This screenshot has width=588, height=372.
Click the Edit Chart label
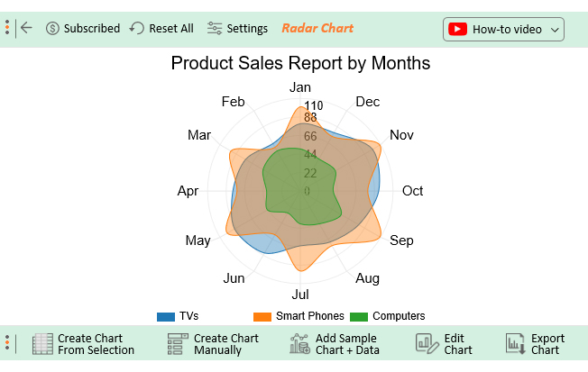tap(458, 344)
